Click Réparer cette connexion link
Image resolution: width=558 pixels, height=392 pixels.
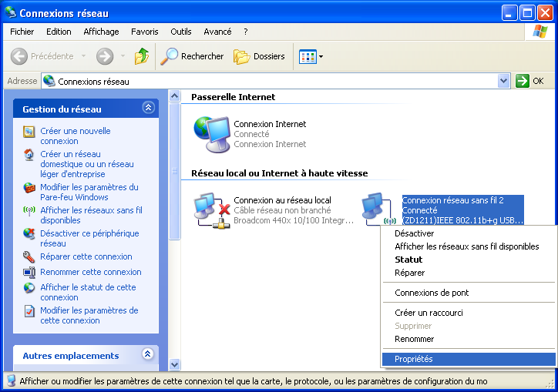tap(86, 256)
